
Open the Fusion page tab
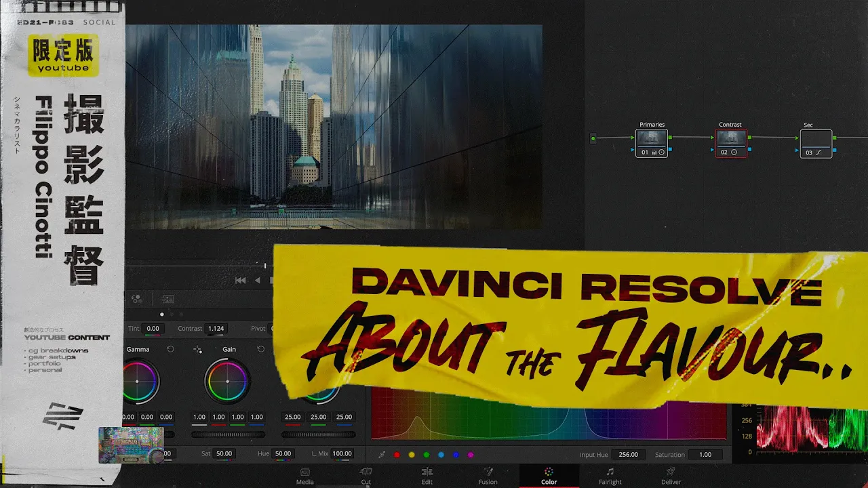click(488, 476)
